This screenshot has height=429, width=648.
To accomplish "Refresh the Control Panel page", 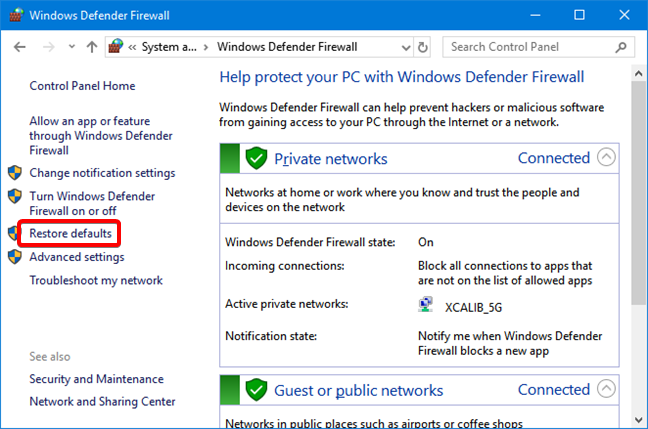I will coord(422,47).
